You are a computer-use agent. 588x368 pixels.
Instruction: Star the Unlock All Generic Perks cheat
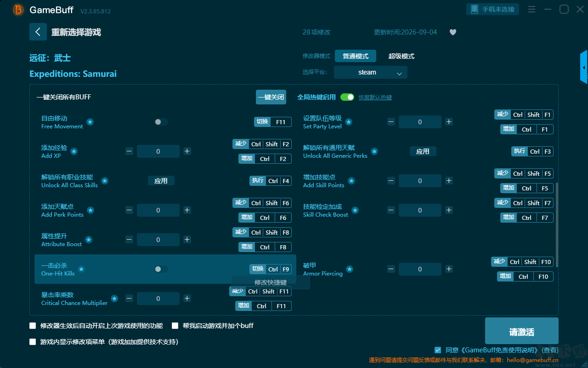coord(374,151)
